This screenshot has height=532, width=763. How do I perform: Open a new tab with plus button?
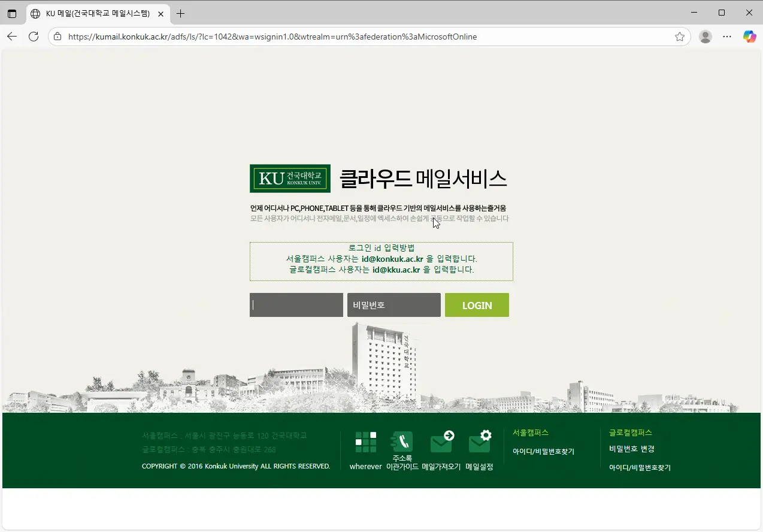(180, 13)
